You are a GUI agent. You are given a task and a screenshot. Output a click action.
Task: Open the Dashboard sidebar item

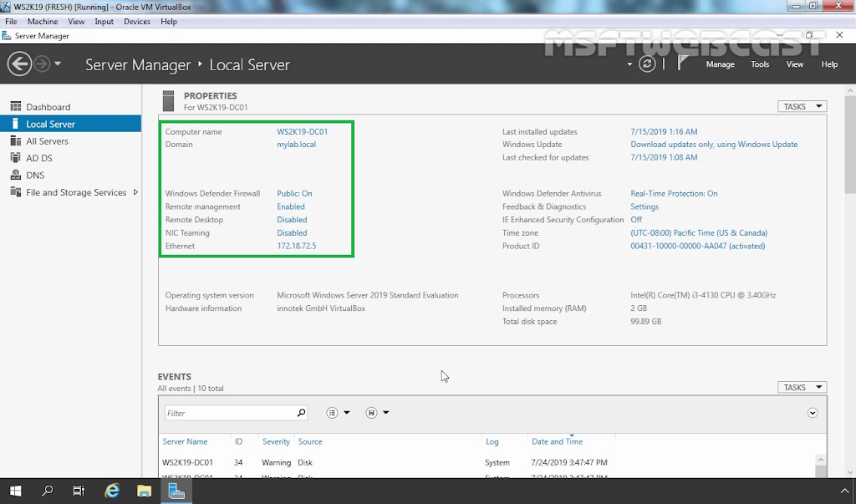tap(48, 106)
